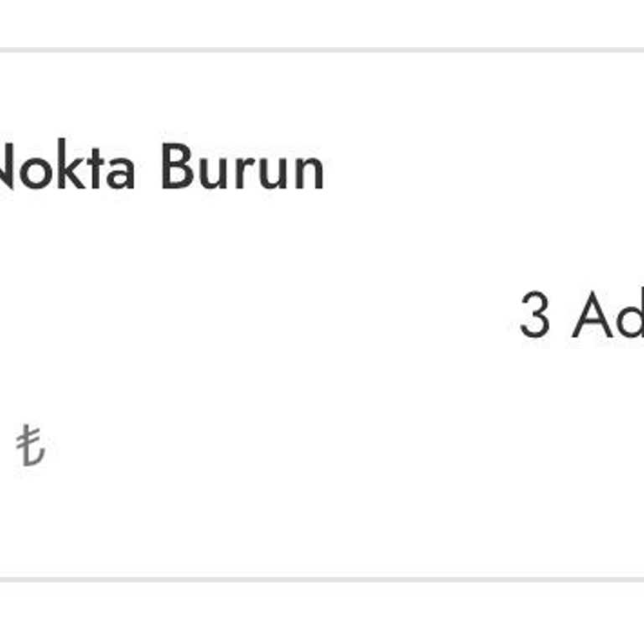Screen dimensions: 644x644
Task: Select the "3 Ad" quantity label
Action: [580, 316]
